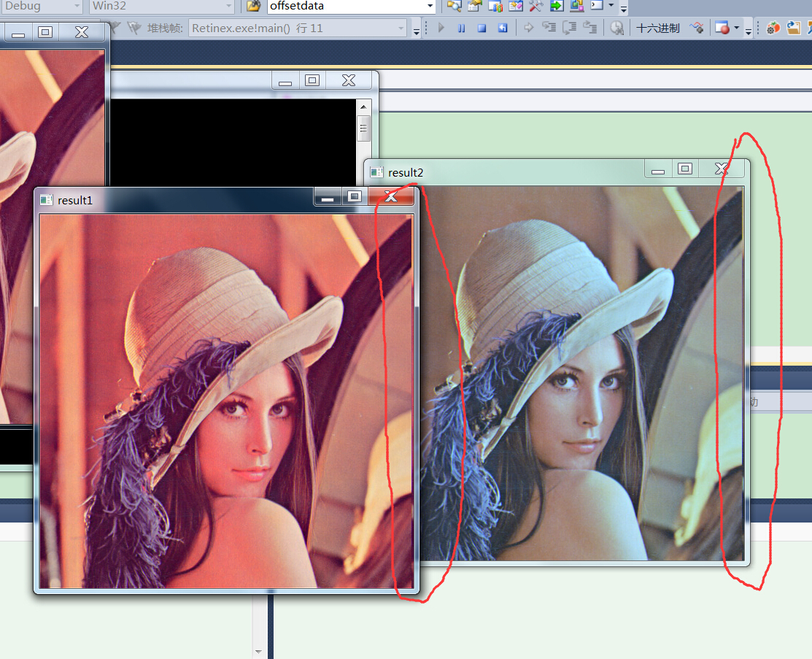Image resolution: width=812 pixels, height=659 pixels.
Task: Click the second thread flag icon before 堆栈帧
Action: (134, 28)
